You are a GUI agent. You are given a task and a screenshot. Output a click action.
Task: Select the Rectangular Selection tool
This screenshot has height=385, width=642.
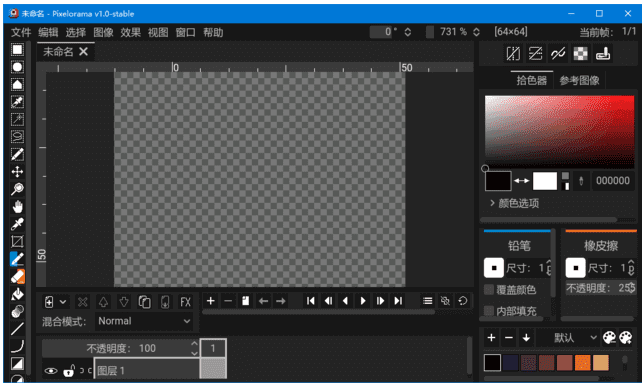point(17,50)
